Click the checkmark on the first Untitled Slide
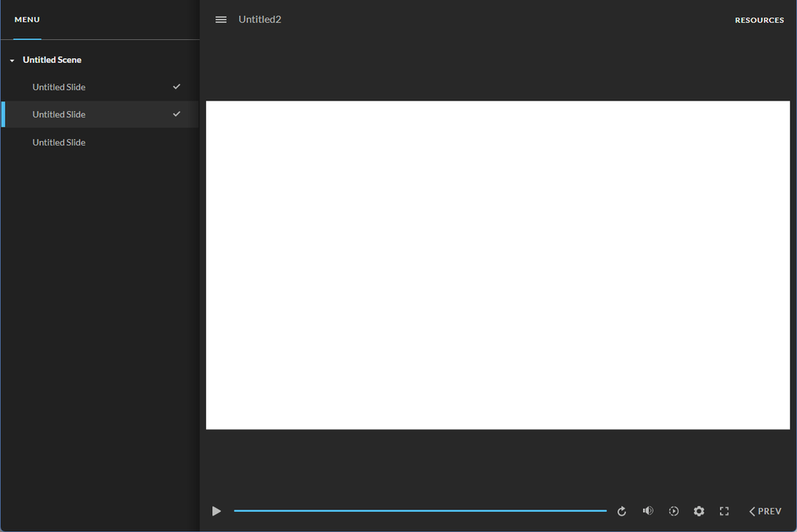Image resolution: width=797 pixels, height=532 pixels. click(177, 87)
